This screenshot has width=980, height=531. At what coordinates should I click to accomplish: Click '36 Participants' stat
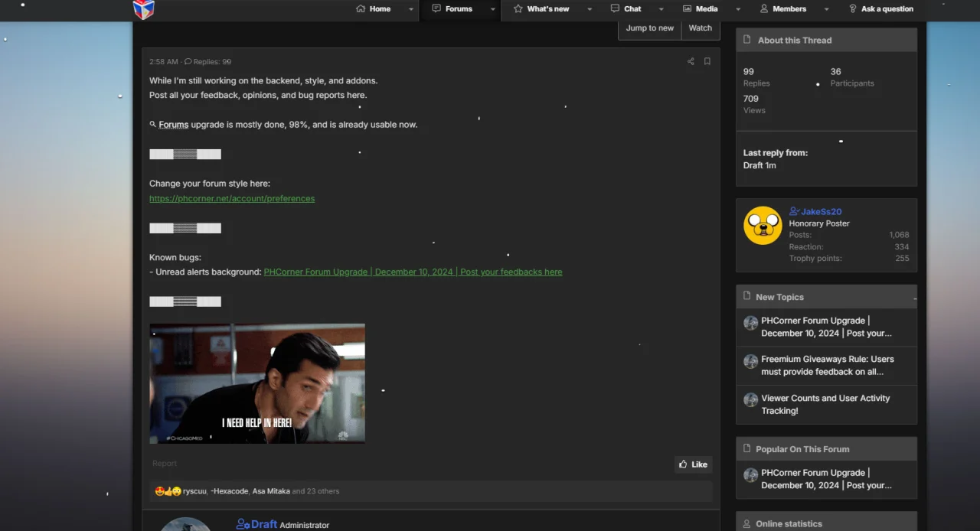852,77
